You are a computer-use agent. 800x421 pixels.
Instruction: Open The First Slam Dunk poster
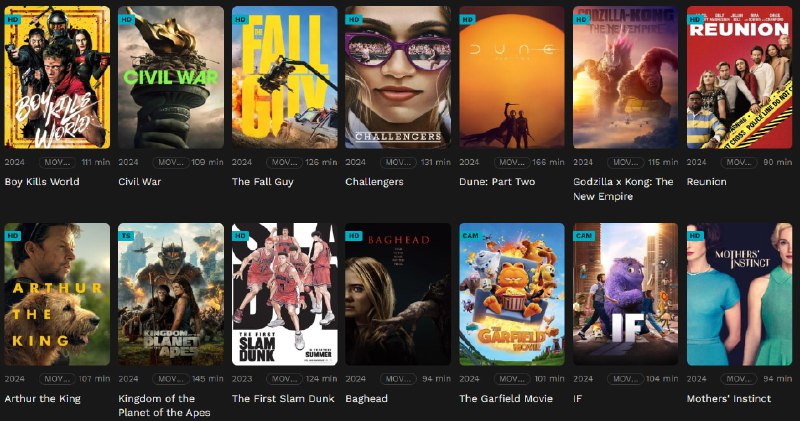(x=284, y=294)
